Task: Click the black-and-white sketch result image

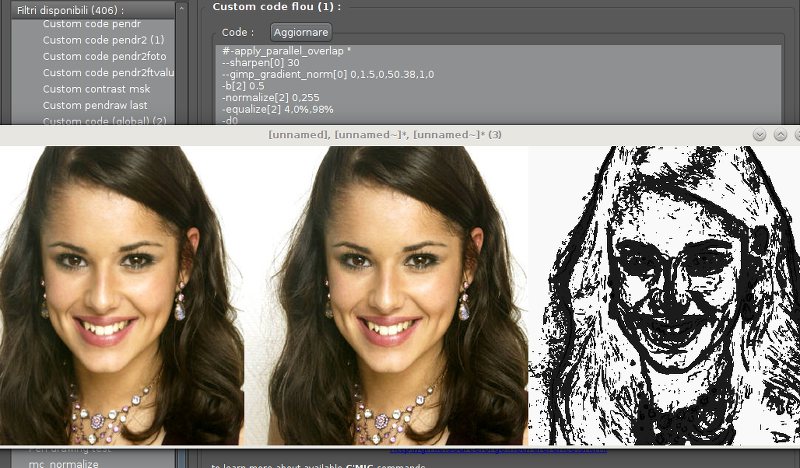Action: (x=664, y=295)
